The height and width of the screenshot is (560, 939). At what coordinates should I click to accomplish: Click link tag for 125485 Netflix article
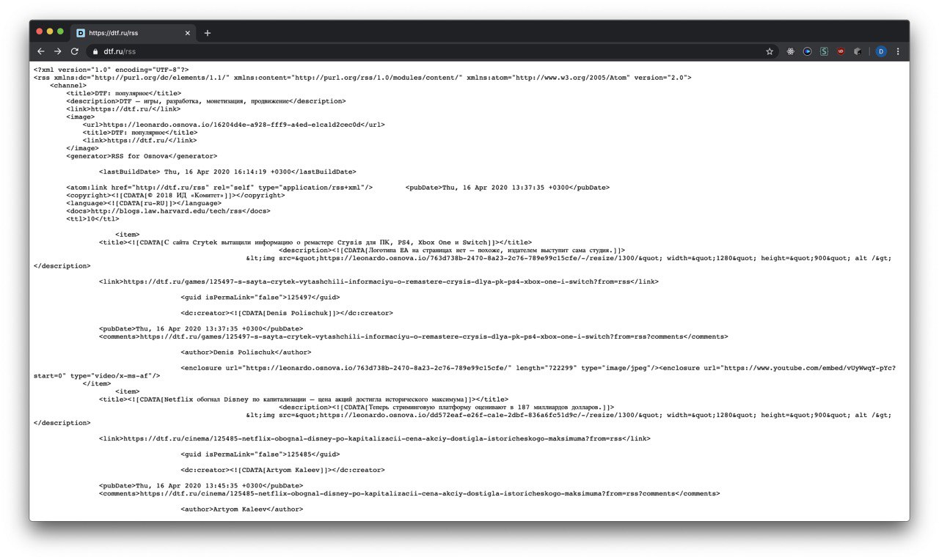(x=374, y=438)
